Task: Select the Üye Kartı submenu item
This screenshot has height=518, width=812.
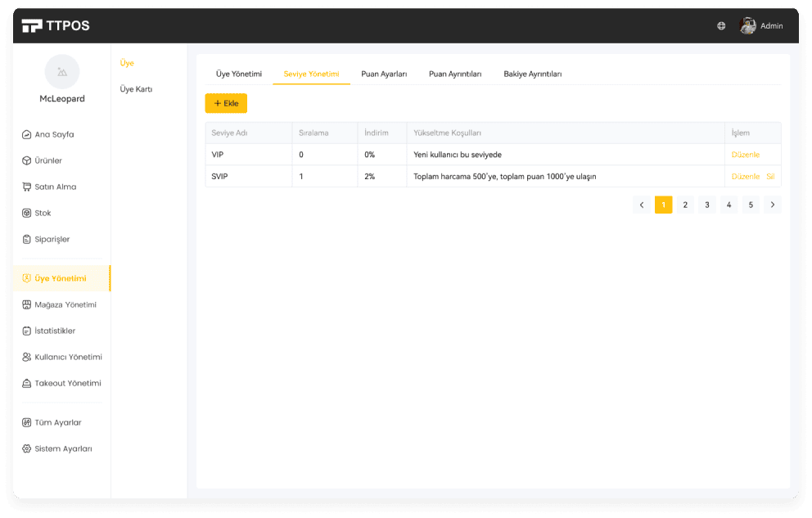Action: [136, 89]
